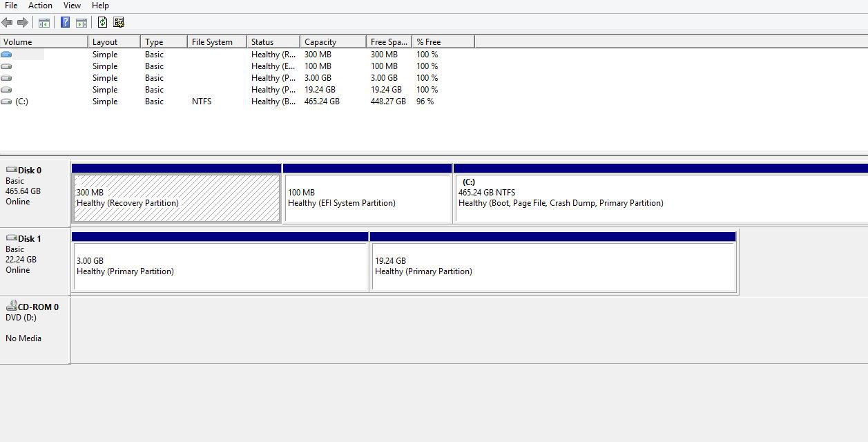Image resolution: width=868 pixels, height=442 pixels.
Task: Open the Action menu
Action: click(x=40, y=6)
